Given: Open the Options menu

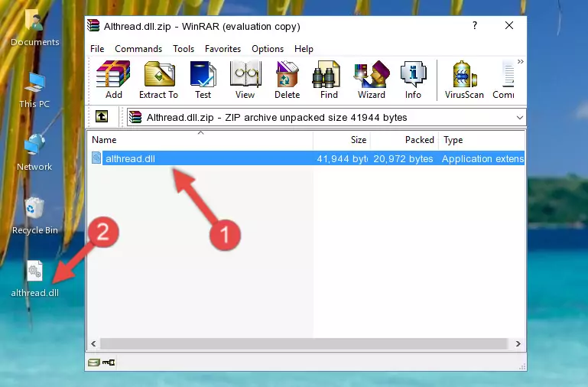Looking at the screenshot, I should click(x=268, y=49).
